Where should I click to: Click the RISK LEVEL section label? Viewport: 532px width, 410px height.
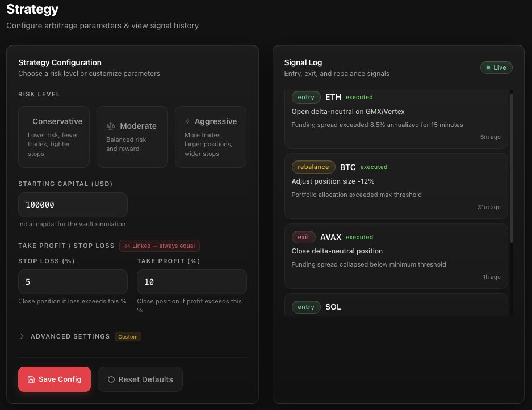tap(39, 94)
